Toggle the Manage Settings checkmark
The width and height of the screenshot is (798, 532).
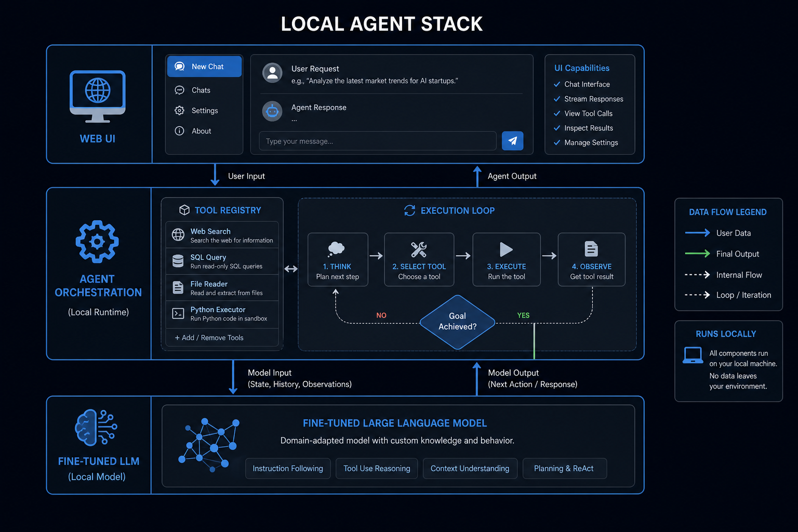(x=557, y=142)
